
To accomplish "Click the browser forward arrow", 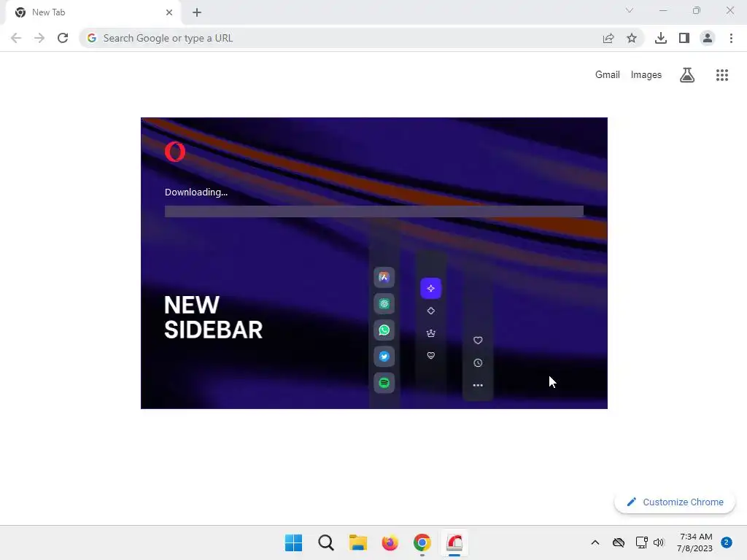I will coord(39,38).
